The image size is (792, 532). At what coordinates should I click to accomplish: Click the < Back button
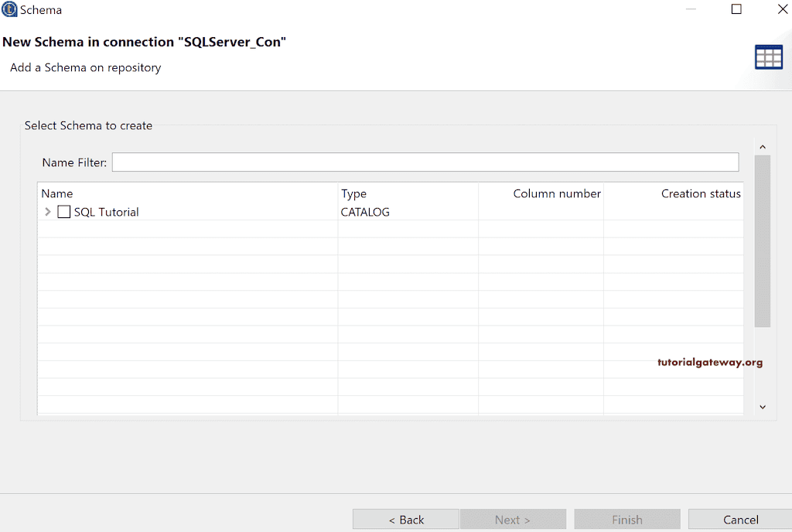coord(405,519)
